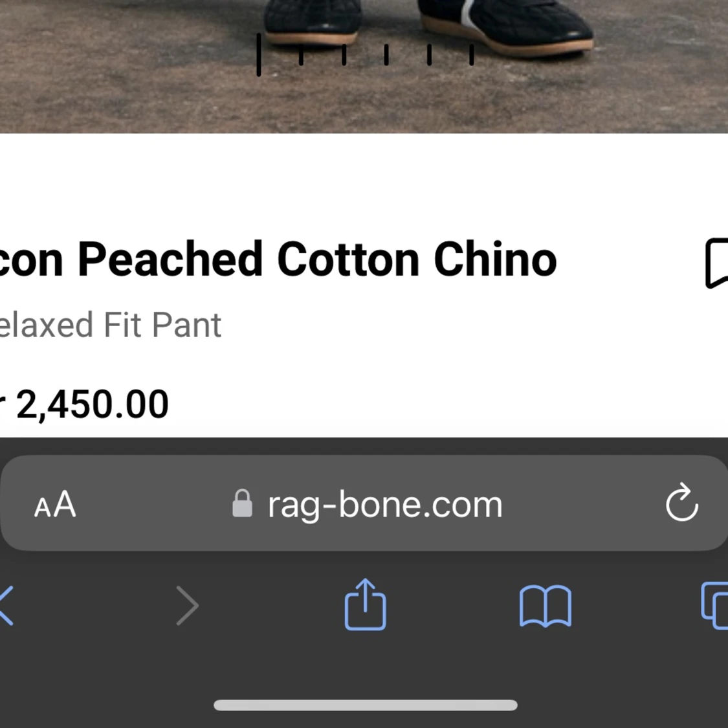The height and width of the screenshot is (728, 728).
Task: Open the AA page settings menu
Action: pos(55,504)
